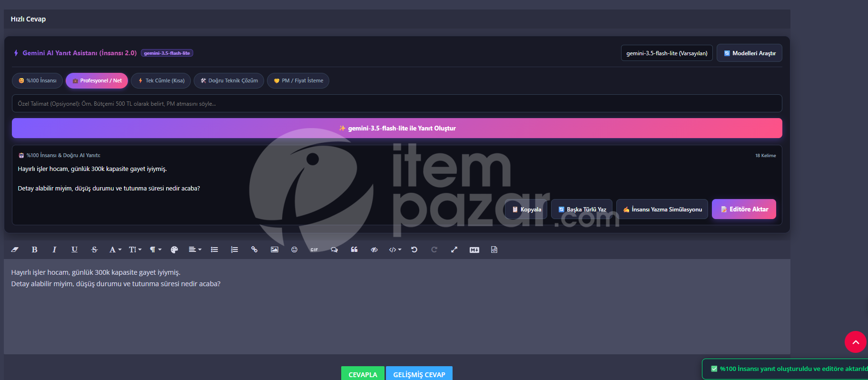Click the 'Gemini AI Yanıt Asistanı' title
Screen dimensions: 868x380
click(79, 53)
